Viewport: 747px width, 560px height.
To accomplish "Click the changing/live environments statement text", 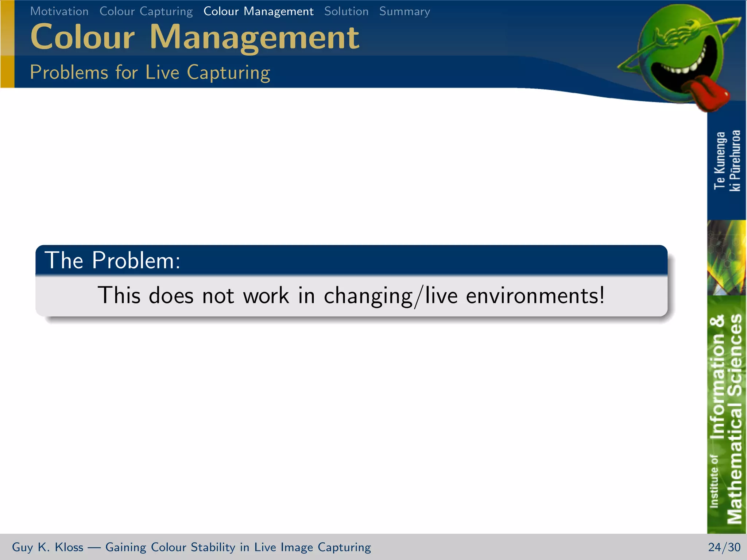I will pos(351,295).
